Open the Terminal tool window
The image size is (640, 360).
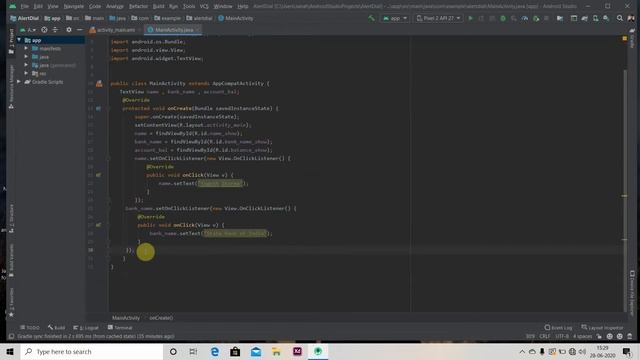pos(120,328)
